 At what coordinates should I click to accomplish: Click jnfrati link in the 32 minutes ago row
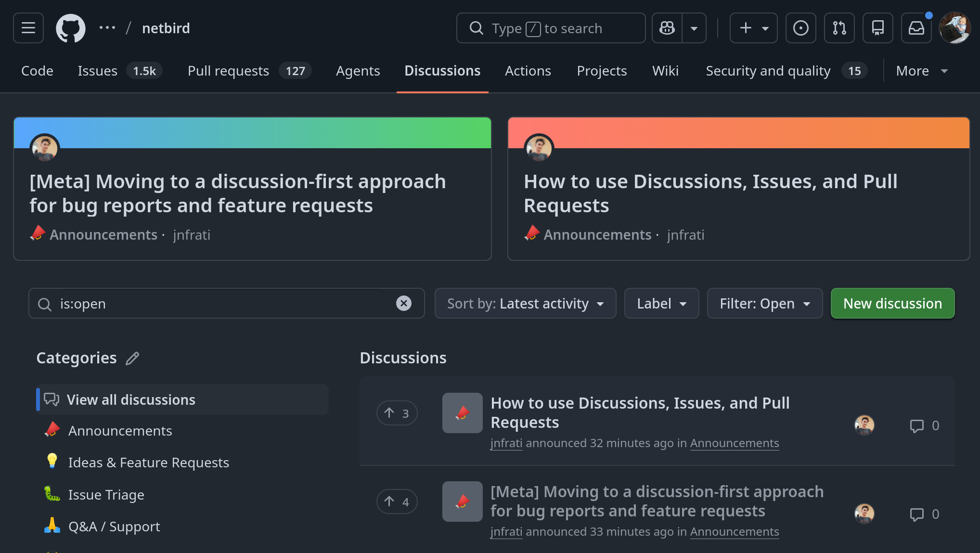[506, 443]
